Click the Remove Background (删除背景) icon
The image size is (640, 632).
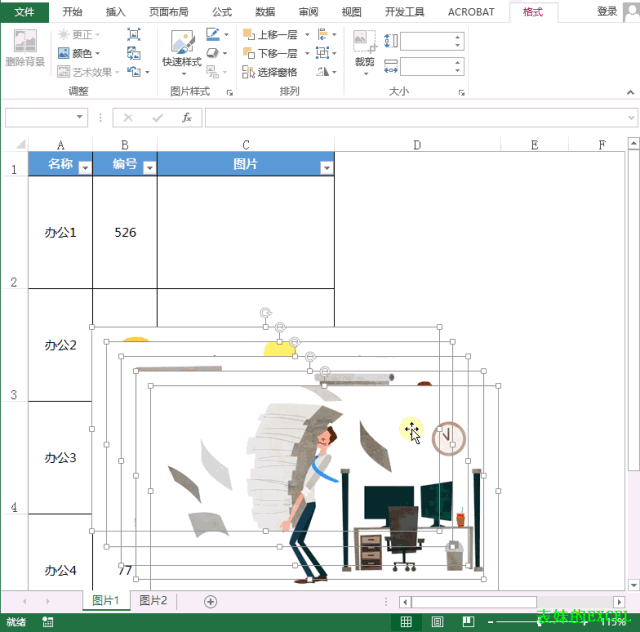pos(25,47)
